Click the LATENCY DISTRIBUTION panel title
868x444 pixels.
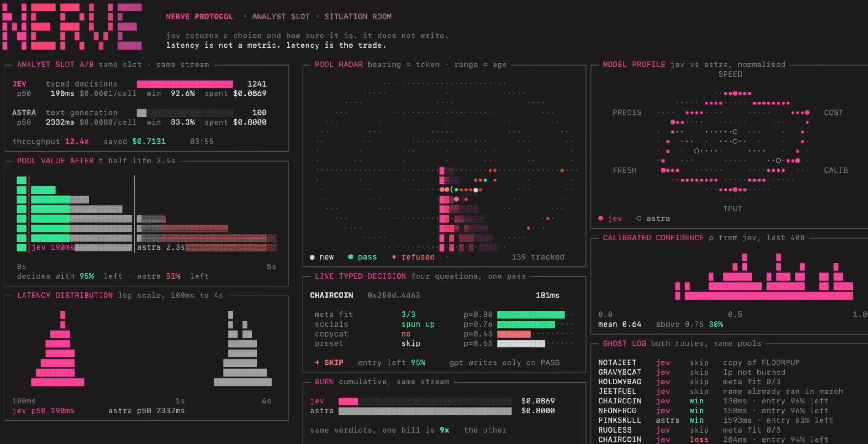(65, 296)
